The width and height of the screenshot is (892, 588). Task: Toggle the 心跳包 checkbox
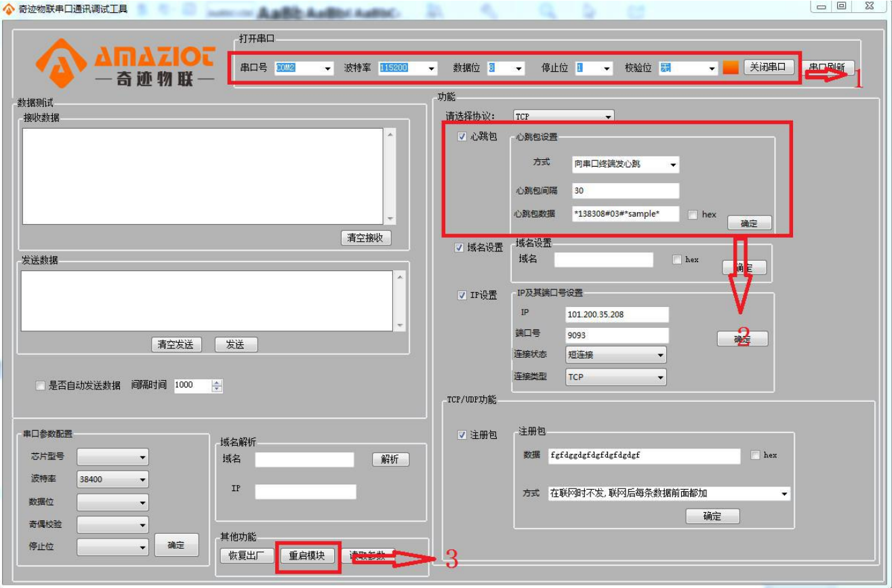tap(462, 137)
